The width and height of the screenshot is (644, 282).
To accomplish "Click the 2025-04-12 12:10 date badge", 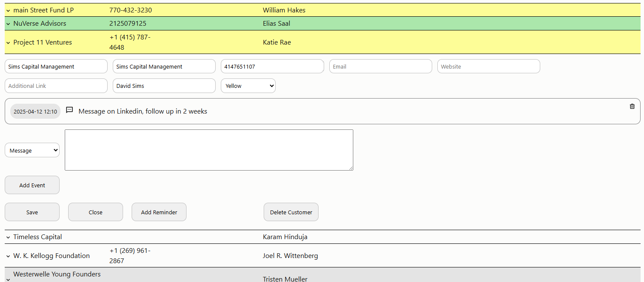I will point(35,111).
